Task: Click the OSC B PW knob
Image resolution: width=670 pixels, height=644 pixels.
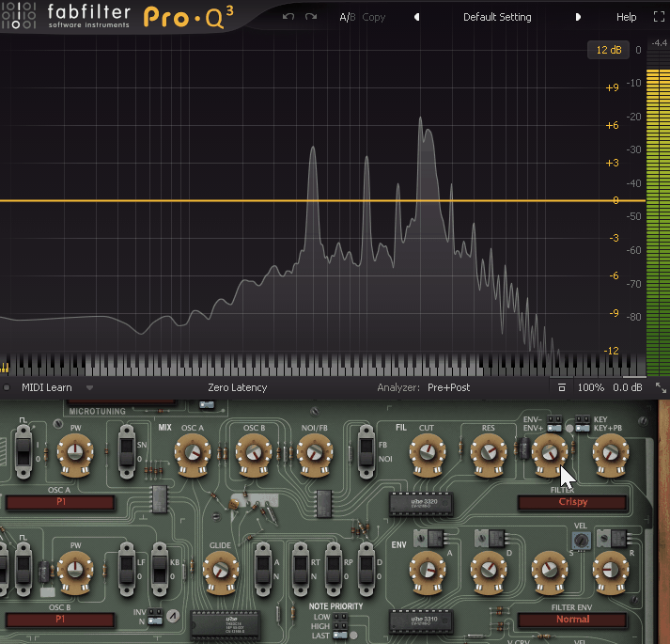Action: point(75,570)
